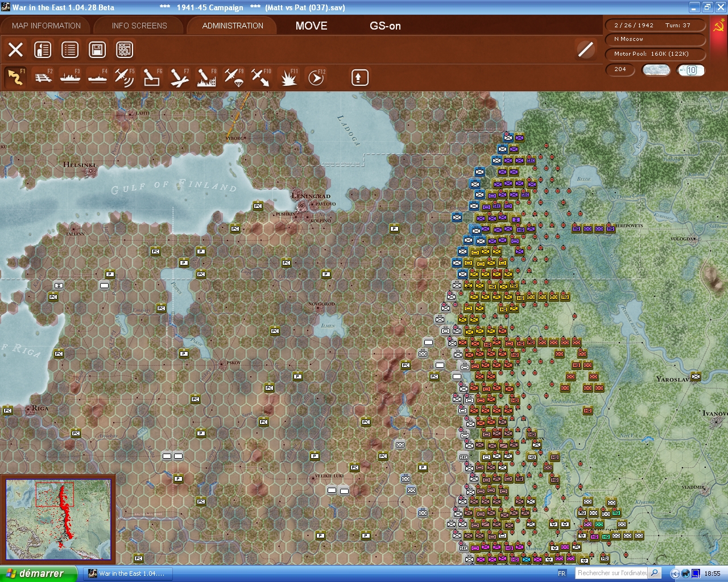Click the N Moscow location field
The height and width of the screenshot is (582, 728).
point(655,39)
